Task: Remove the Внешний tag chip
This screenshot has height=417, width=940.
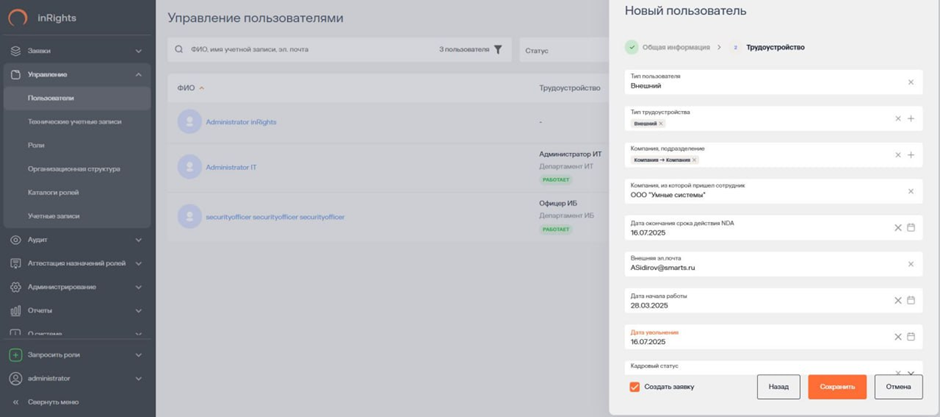Action: 661,123
